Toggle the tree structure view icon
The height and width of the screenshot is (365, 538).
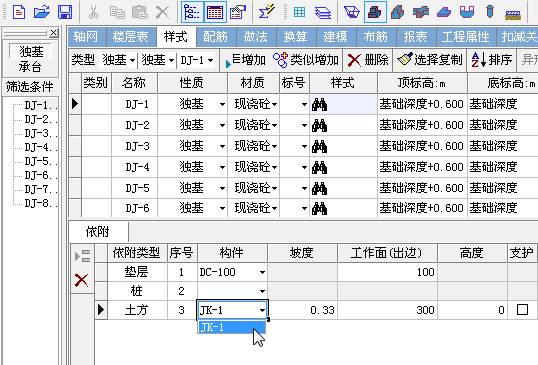(x=192, y=12)
